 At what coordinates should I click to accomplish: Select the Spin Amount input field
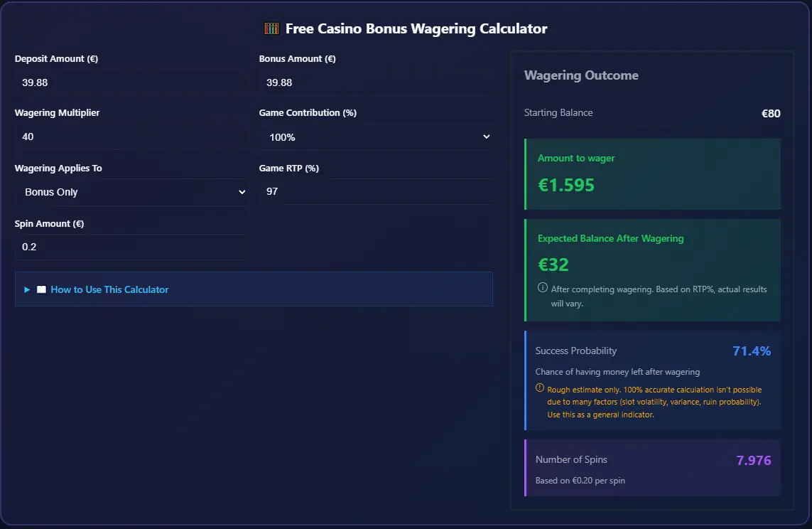131,247
